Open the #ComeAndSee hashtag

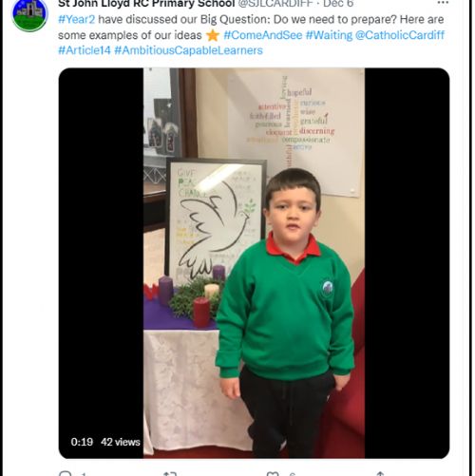[263, 35]
